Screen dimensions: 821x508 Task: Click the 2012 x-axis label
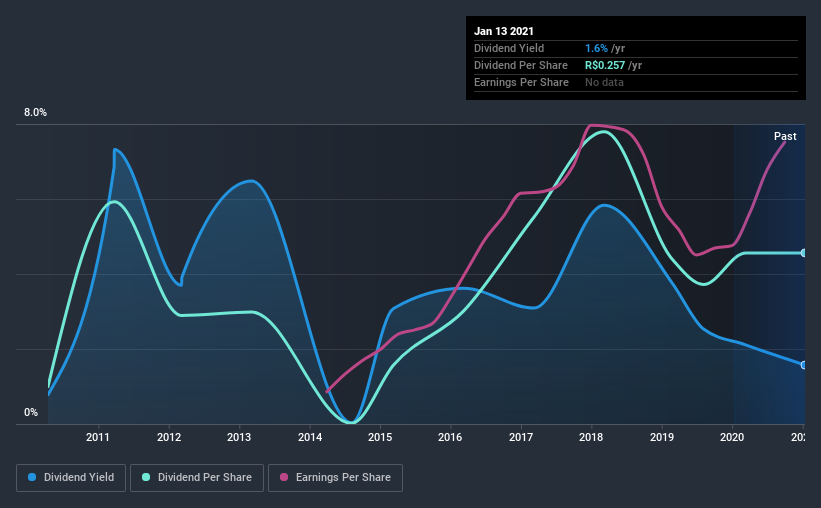169,437
